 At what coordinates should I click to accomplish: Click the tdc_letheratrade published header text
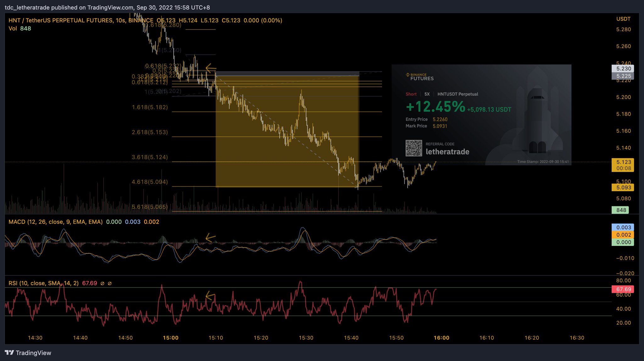click(x=107, y=7)
